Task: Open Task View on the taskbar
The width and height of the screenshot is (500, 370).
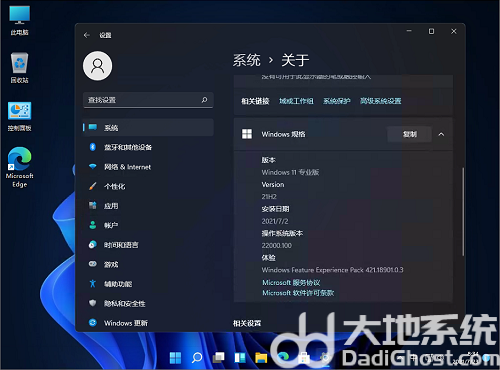Action: [x=219, y=358]
